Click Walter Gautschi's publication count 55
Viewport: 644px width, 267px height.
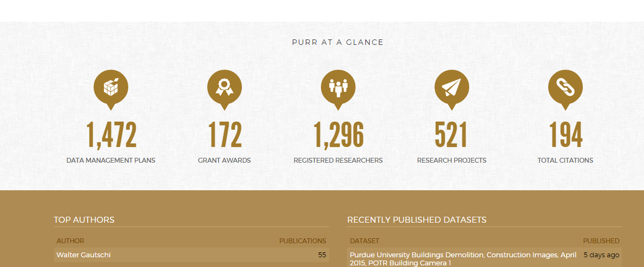coord(322,255)
